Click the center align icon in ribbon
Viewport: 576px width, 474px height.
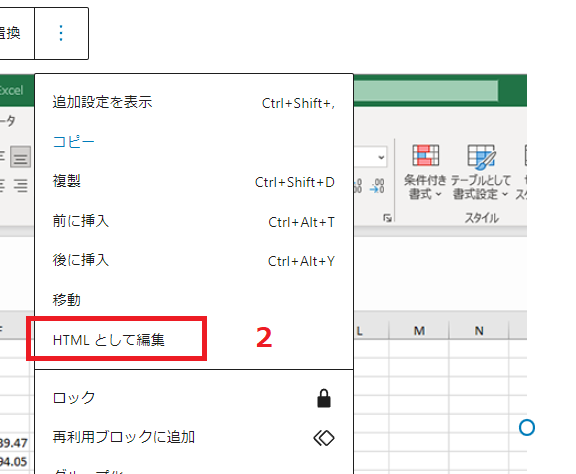click(20, 157)
